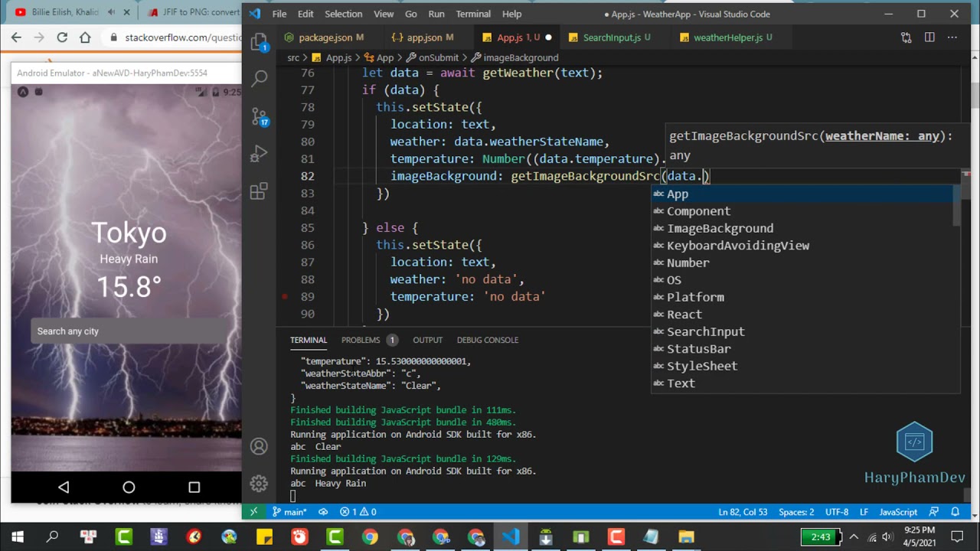Tap Android back button in emulator

click(64, 487)
